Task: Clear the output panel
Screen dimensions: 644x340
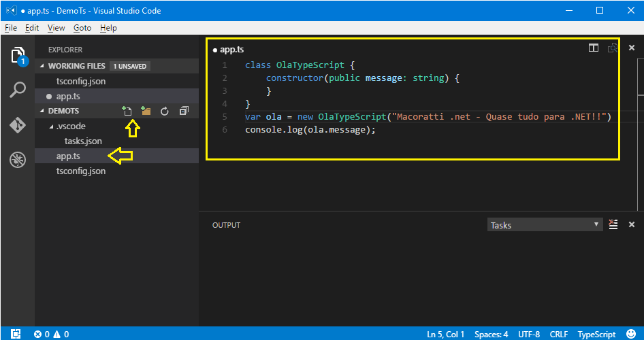Action: coord(613,224)
